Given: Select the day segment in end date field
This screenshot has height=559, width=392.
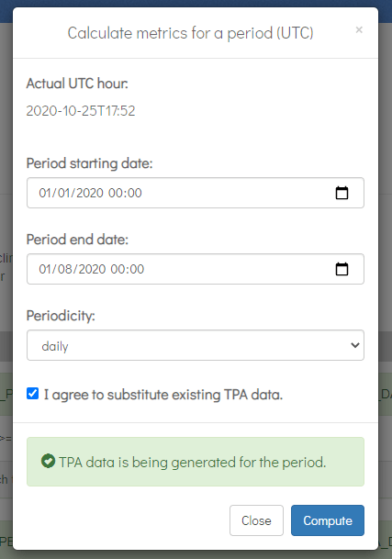Looking at the screenshot, I should tap(46, 269).
